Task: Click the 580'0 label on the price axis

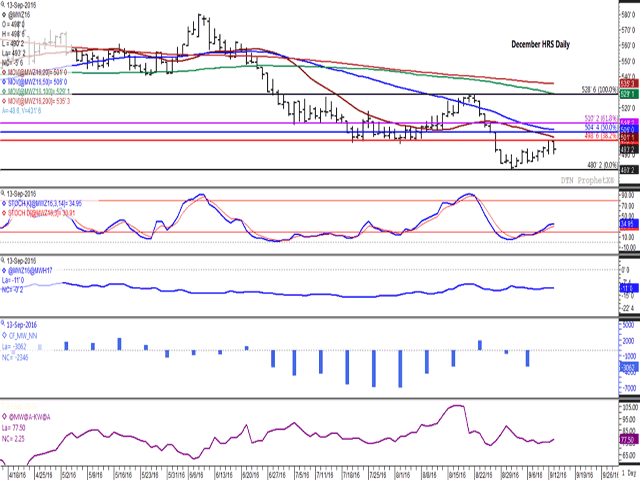Action: click(x=629, y=15)
